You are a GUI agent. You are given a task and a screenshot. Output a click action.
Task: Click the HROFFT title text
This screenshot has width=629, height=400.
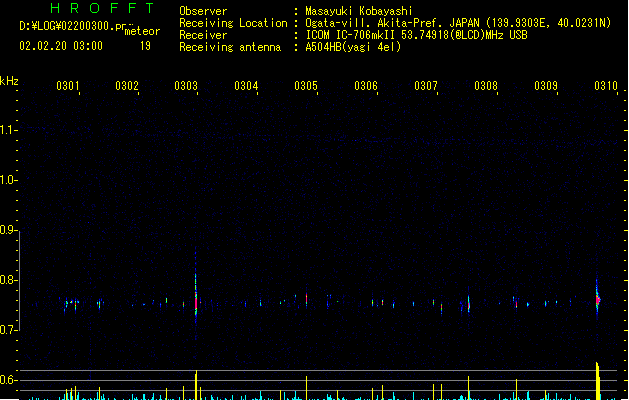[102, 8]
